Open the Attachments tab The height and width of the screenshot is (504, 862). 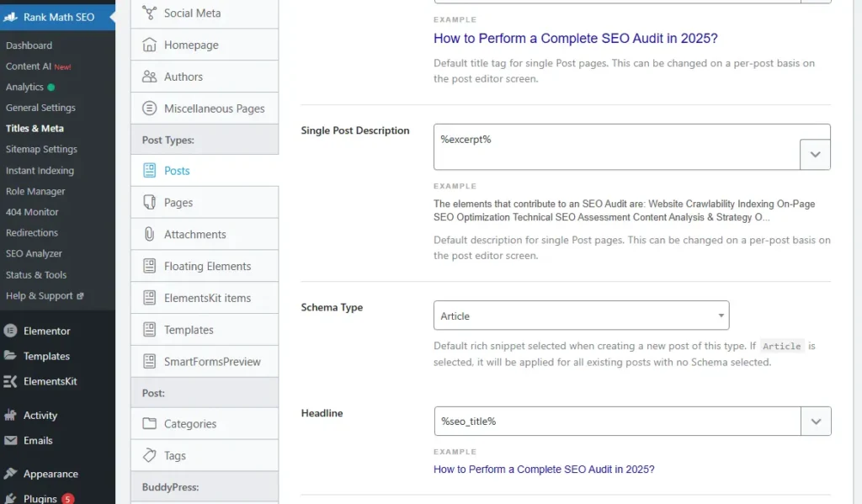pyautogui.click(x=205, y=234)
